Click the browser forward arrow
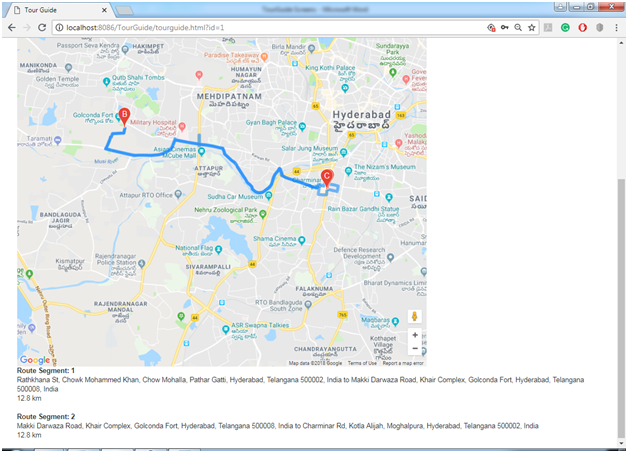Screen dimensions: 628x451 [x=26, y=28]
